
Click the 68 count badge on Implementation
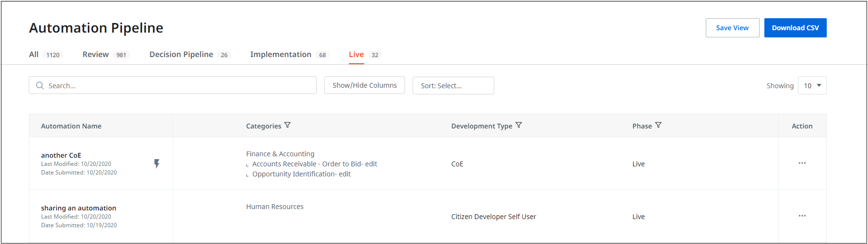322,55
